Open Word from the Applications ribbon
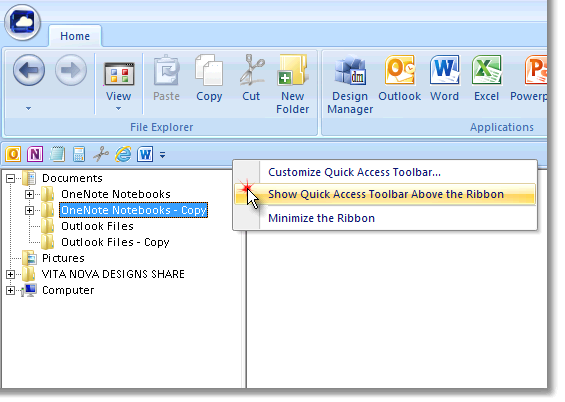 [x=444, y=79]
